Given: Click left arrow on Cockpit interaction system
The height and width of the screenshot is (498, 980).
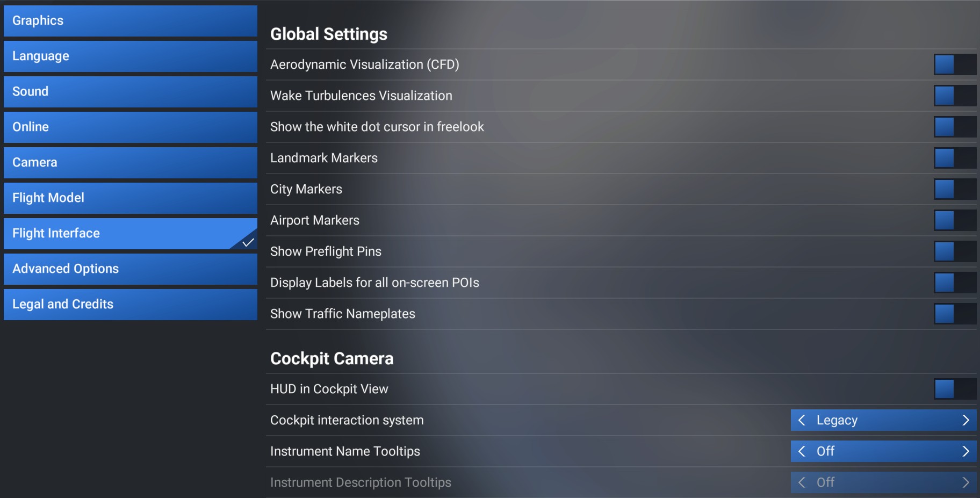Looking at the screenshot, I should tap(802, 420).
